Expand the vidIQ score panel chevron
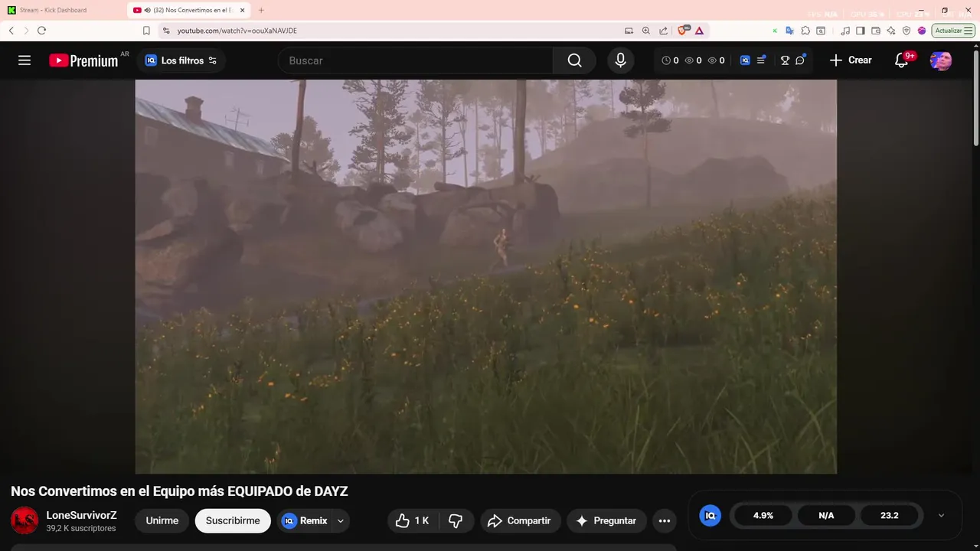 [941, 515]
